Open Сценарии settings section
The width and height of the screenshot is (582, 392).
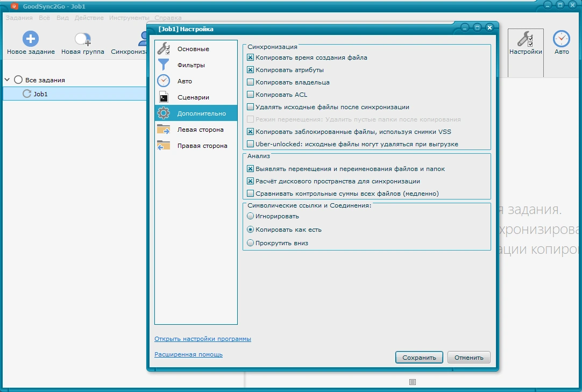tap(196, 97)
